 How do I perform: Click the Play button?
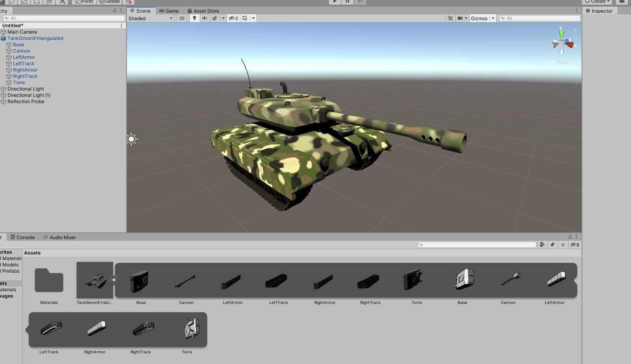(335, 2)
